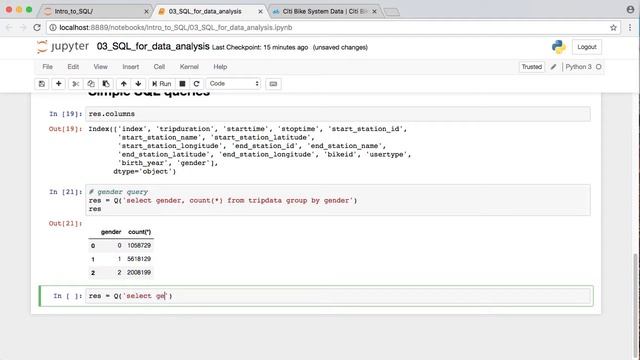Click the site information icon in address bar
Screen dimensions: 640x360
(x=53, y=27)
